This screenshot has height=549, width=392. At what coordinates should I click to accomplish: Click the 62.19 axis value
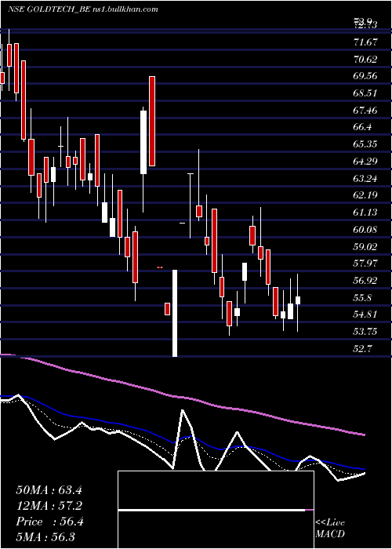pyautogui.click(x=365, y=195)
